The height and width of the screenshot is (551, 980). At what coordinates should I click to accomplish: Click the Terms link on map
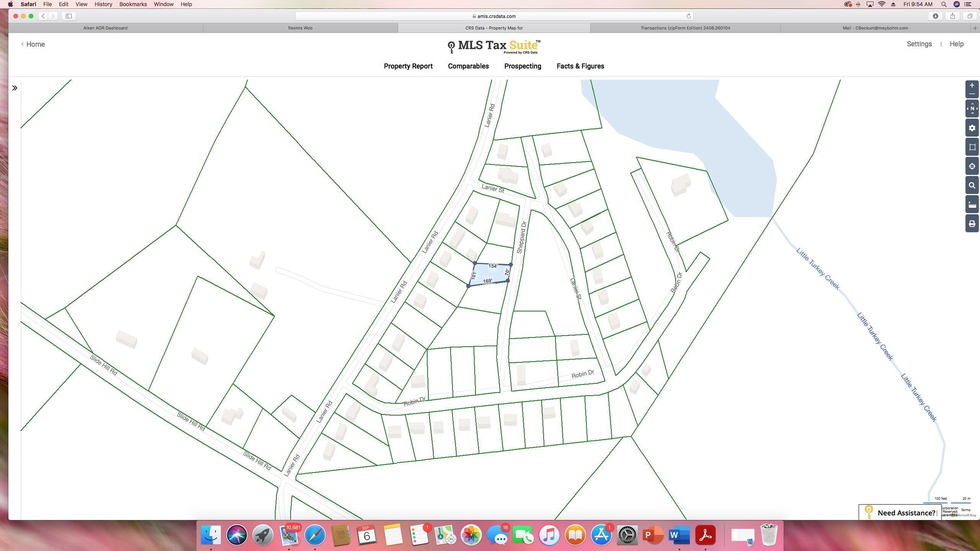point(965,510)
